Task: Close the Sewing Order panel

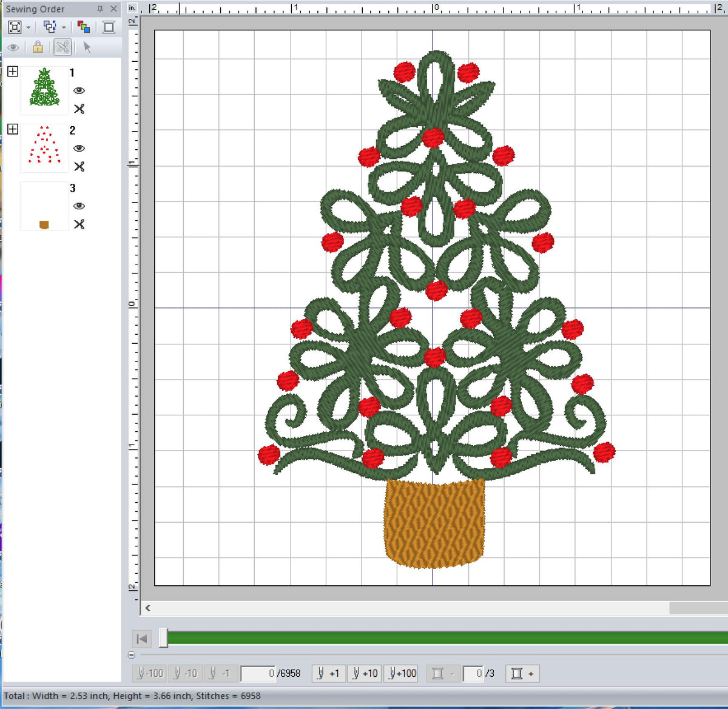Action: coord(113,9)
